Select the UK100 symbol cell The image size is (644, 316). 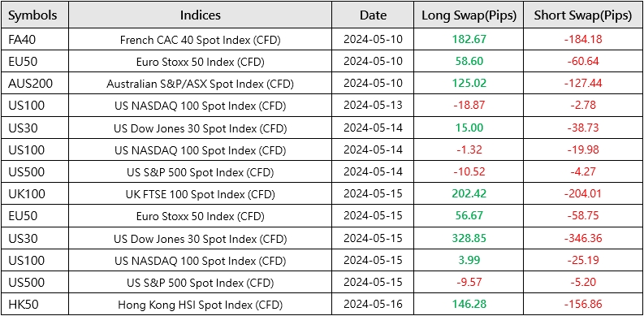point(35,194)
